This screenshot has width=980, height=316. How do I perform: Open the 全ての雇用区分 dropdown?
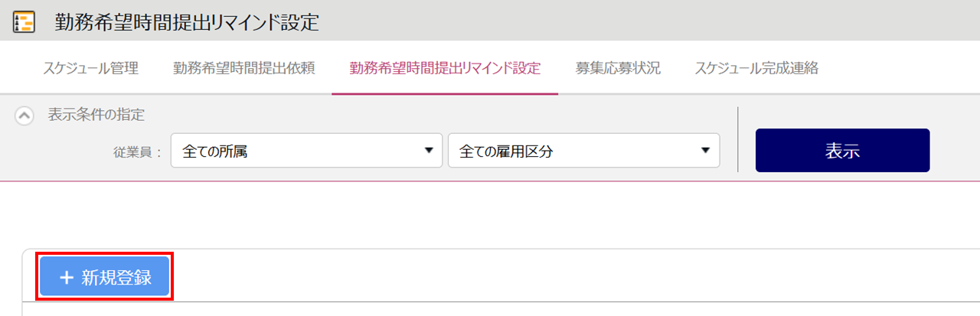click(583, 151)
